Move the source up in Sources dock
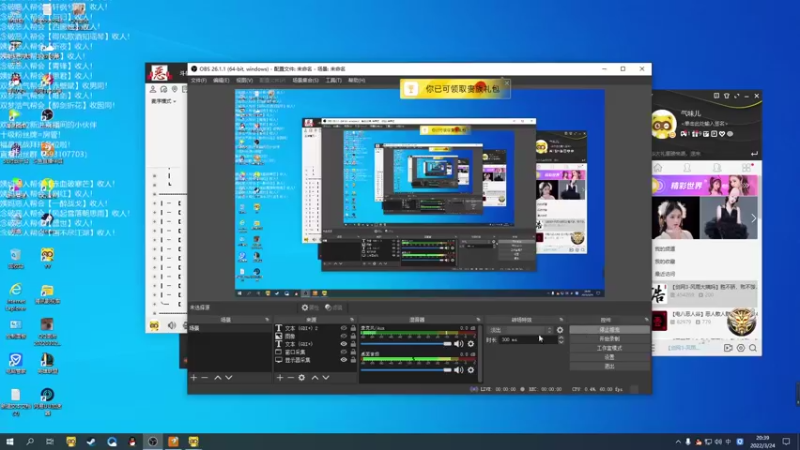The width and height of the screenshot is (800, 450). click(315, 378)
